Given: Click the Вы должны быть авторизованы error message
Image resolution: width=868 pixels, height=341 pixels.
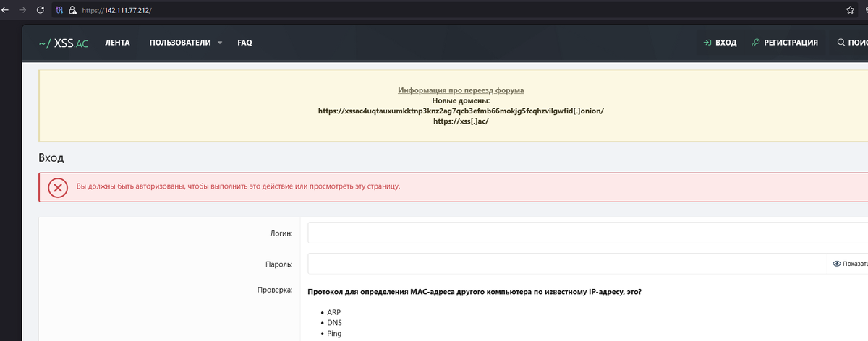Looking at the screenshot, I should coord(238,186).
